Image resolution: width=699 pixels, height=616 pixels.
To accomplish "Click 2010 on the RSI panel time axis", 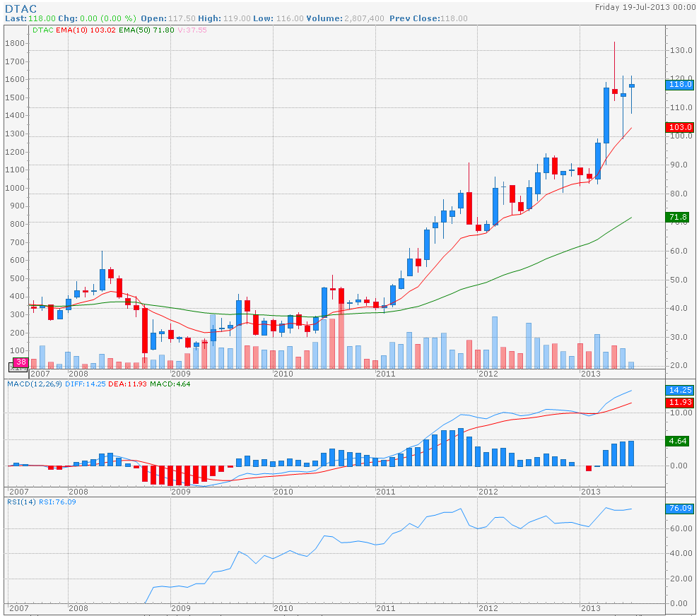I will pyautogui.click(x=283, y=608).
